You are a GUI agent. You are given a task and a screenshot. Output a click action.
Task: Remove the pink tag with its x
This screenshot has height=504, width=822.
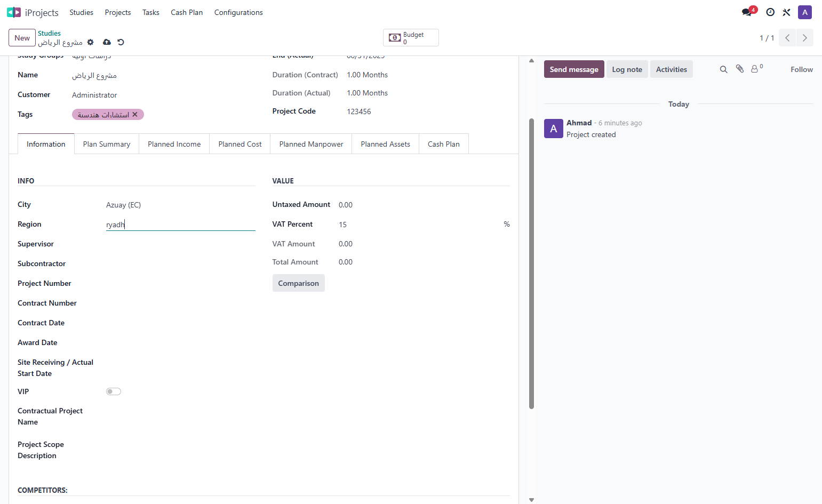point(135,114)
